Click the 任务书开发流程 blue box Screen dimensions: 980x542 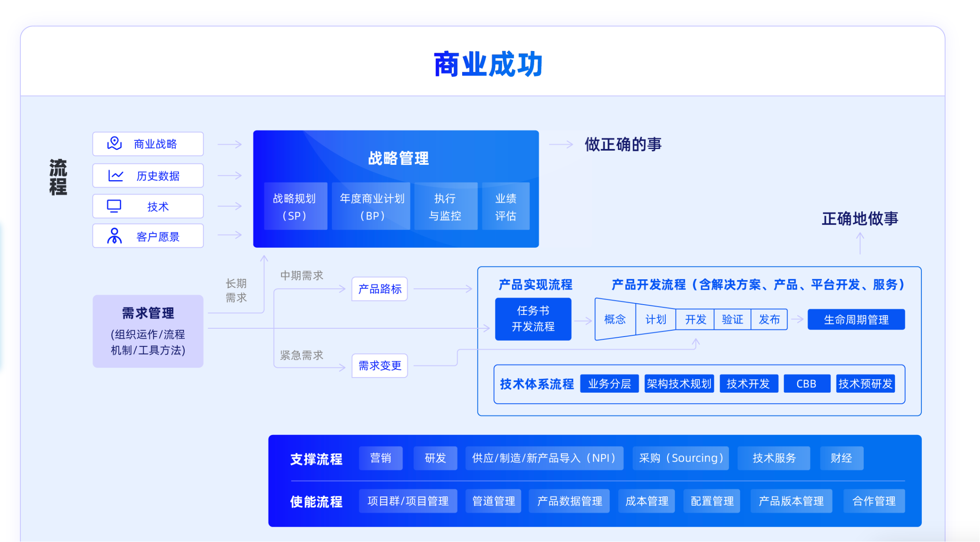533,319
